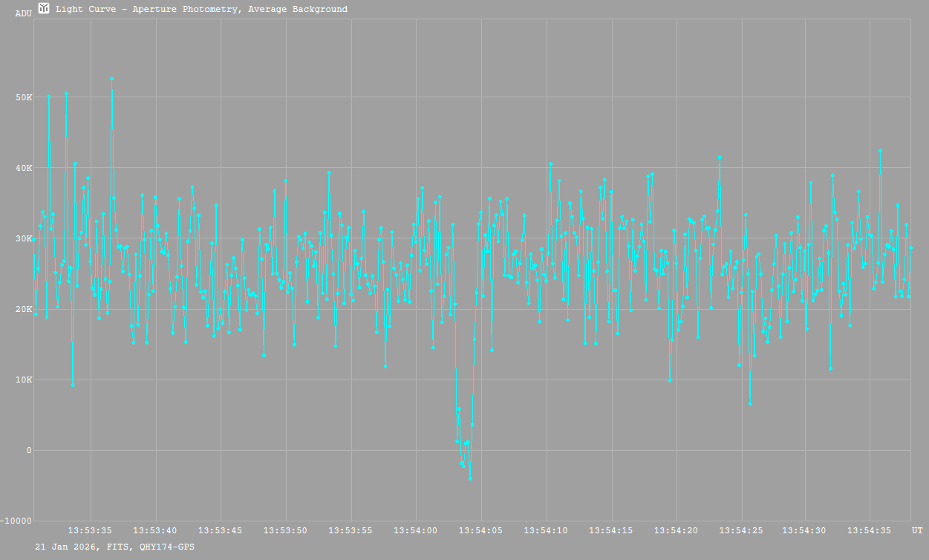Click the 13:54:00 time axis label

(x=416, y=530)
